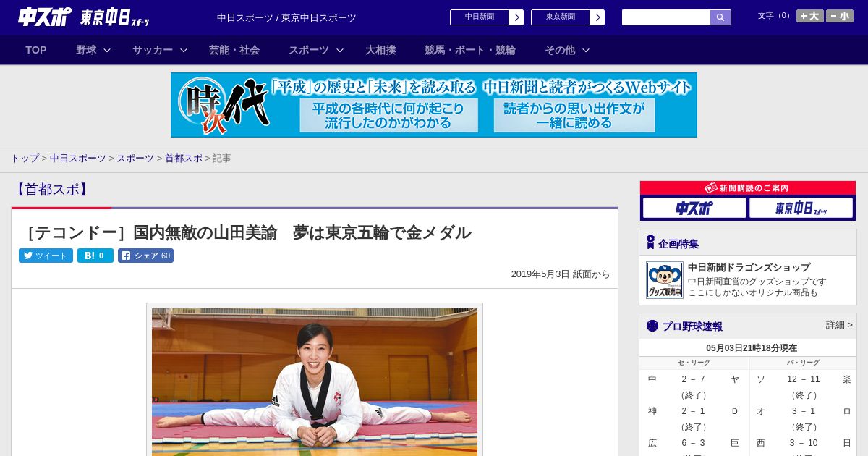Go to スポーツ breadcrumb link
The height and width of the screenshot is (456, 868).
(135, 158)
